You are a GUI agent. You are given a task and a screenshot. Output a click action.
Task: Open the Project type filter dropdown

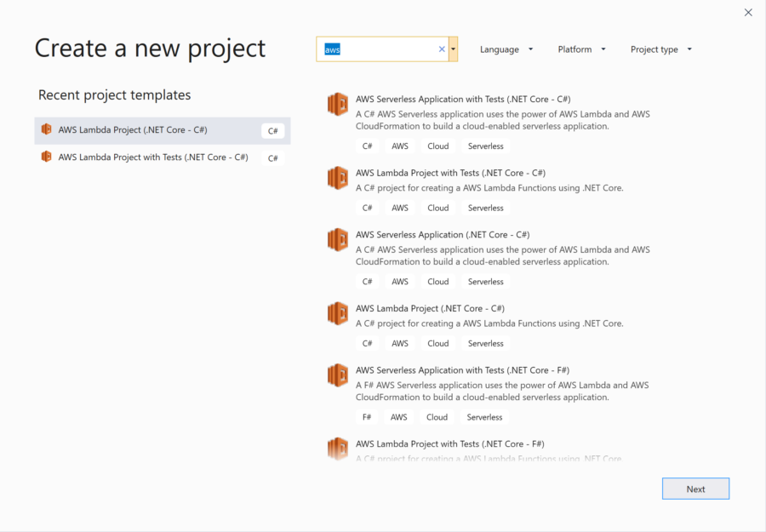[661, 49]
